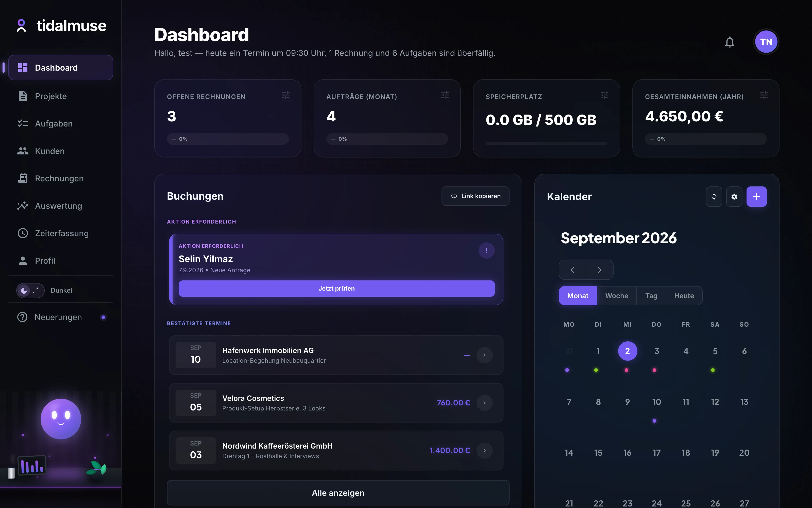This screenshot has width=812, height=508.
Task: Expand the Nordwind Kaffeerösterei booking chevron
Action: point(484,451)
